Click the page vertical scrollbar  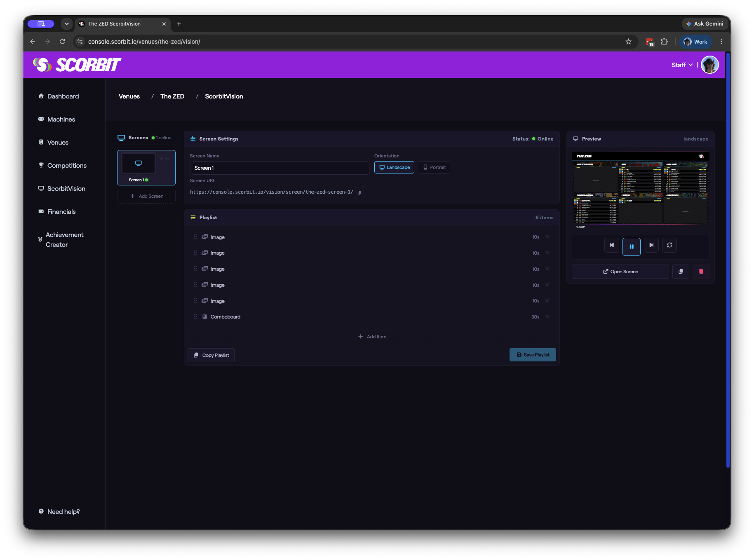[728, 260]
